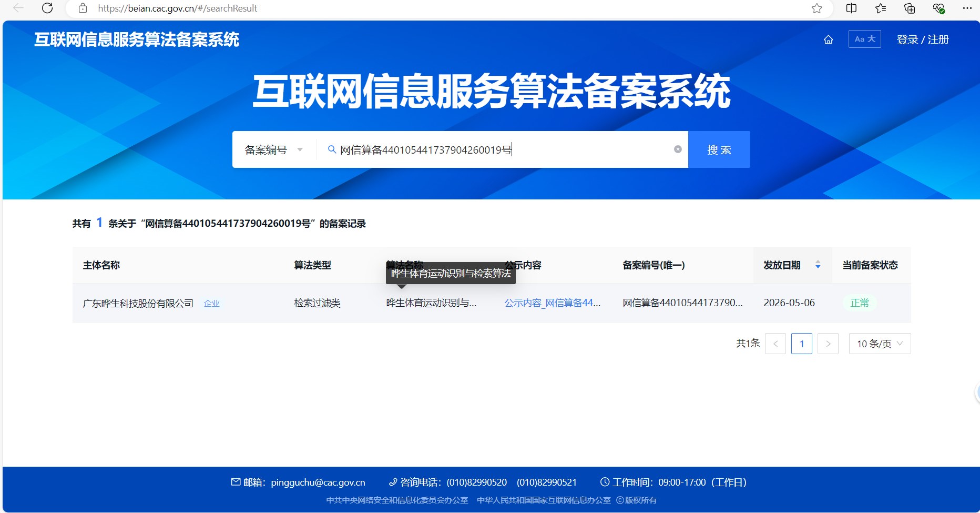Click the 主体名称 column header
This screenshot has height=513, width=980.
(101, 265)
